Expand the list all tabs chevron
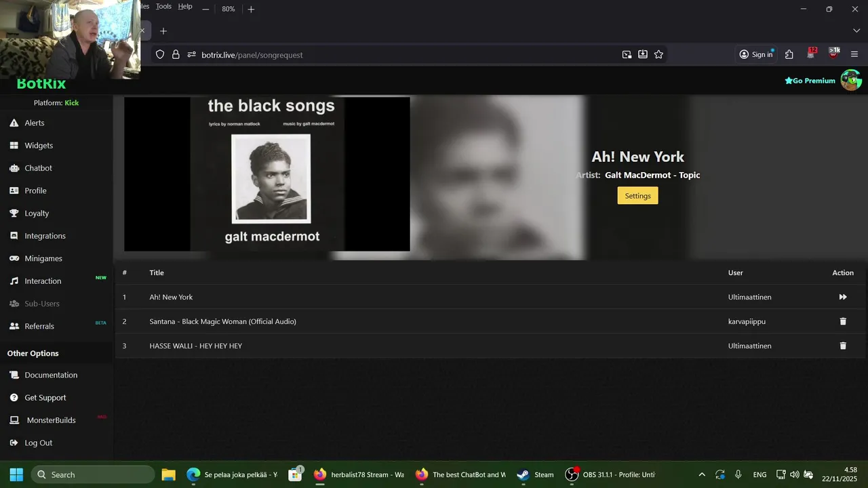The image size is (868, 488). [x=856, y=30]
